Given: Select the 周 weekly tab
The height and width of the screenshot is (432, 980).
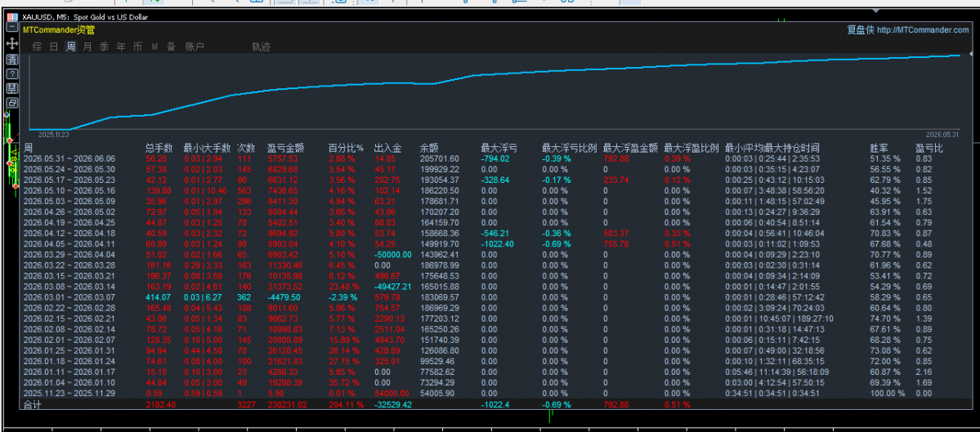Looking at the screenshot, I should click(70, 47).
